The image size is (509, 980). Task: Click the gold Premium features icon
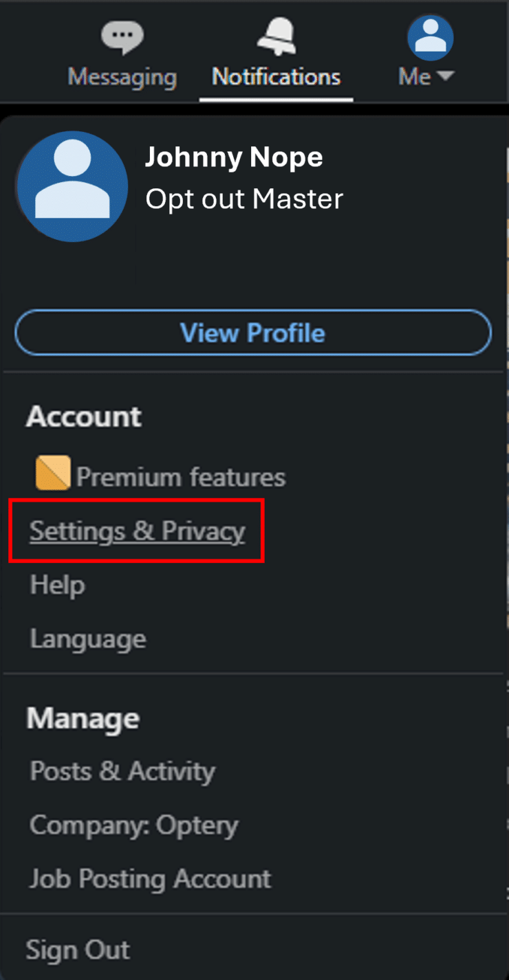coord(52,473)
